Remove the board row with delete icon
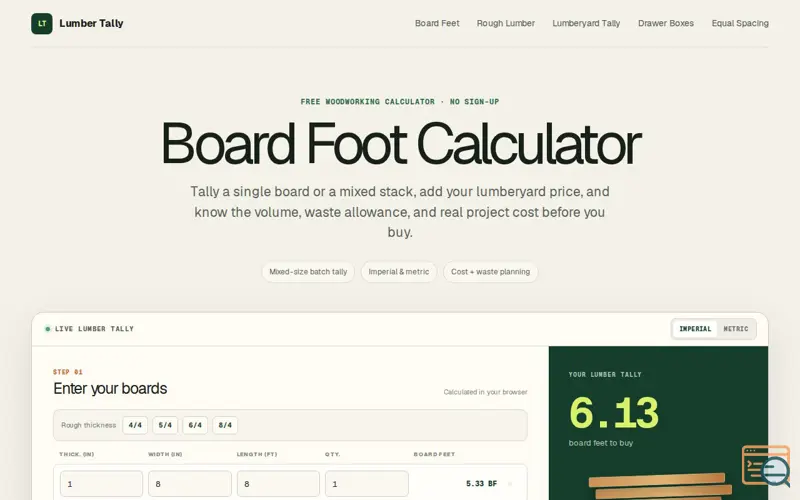Screen dimensions: 800x500 510,484
